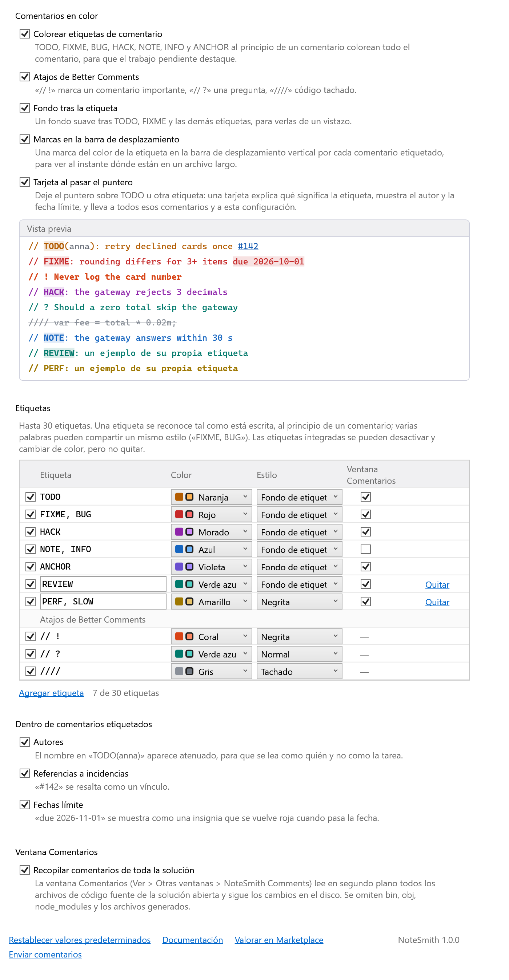Click the #142 issue link in preview
509x980 pixels.
[x=248, y=246]
